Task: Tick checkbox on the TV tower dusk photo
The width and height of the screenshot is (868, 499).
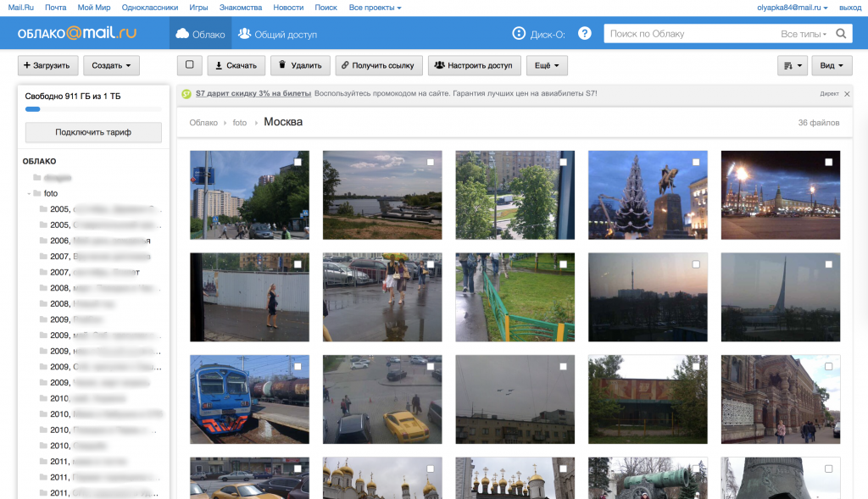Action: [x=696, y=264]
